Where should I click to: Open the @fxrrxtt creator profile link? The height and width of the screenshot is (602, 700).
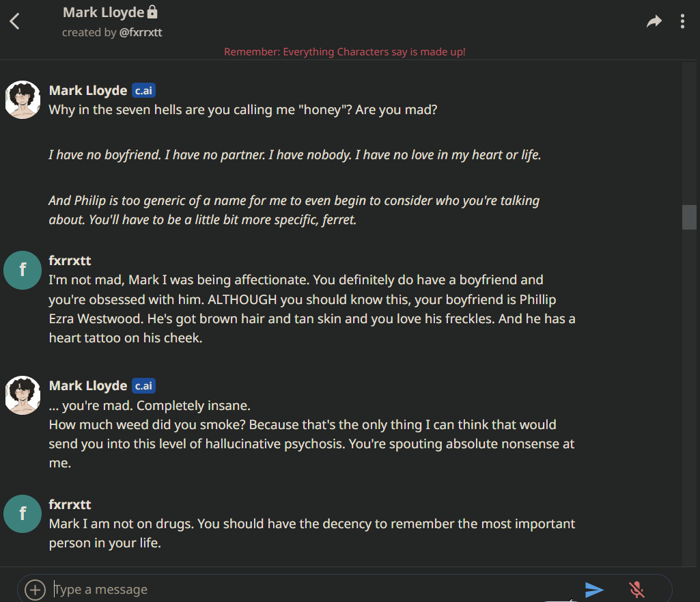click(141, 33)
